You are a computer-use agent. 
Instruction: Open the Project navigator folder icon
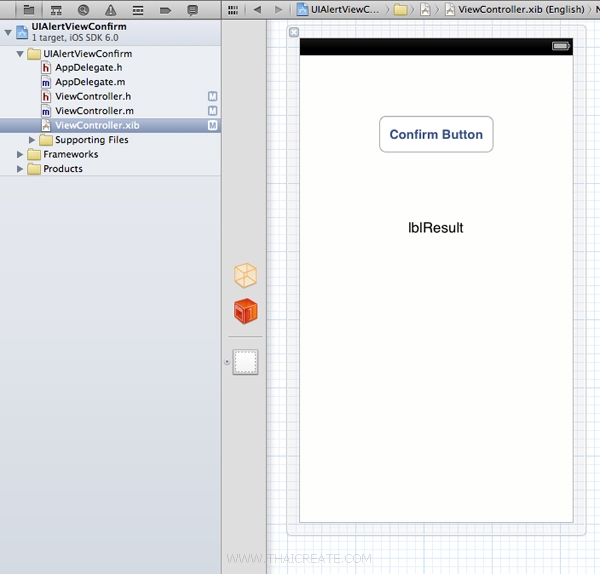pyautogui.click(x=29, y=10)
